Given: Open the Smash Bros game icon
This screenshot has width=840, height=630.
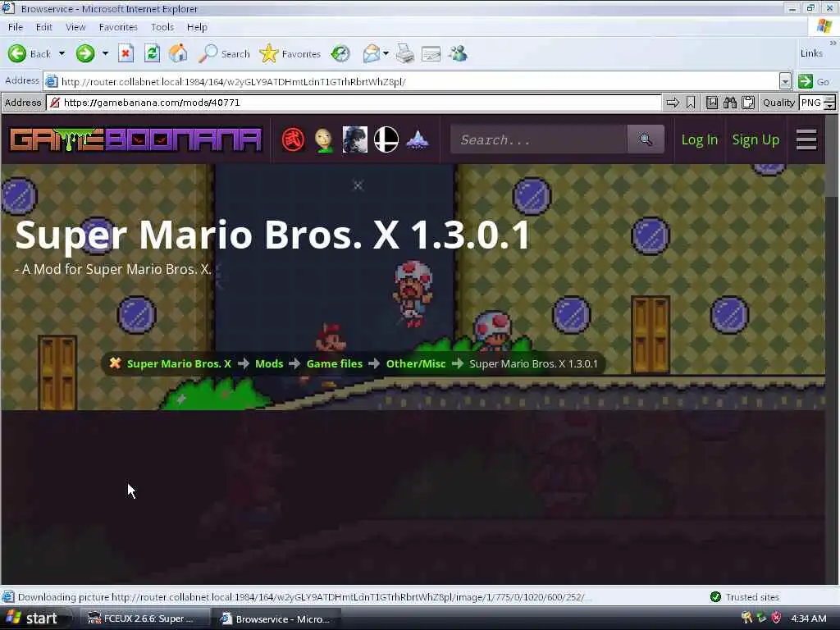Looking at the screenshot, I should click(x=386, y=139).
